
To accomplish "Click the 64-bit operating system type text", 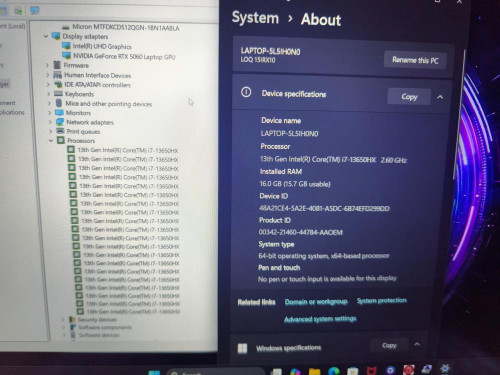I will click(324, 256).
